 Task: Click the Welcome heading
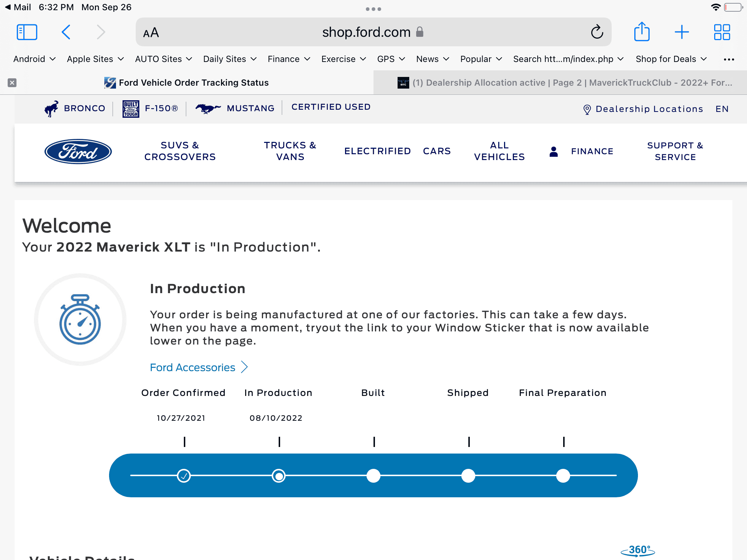tap(67, 226)
